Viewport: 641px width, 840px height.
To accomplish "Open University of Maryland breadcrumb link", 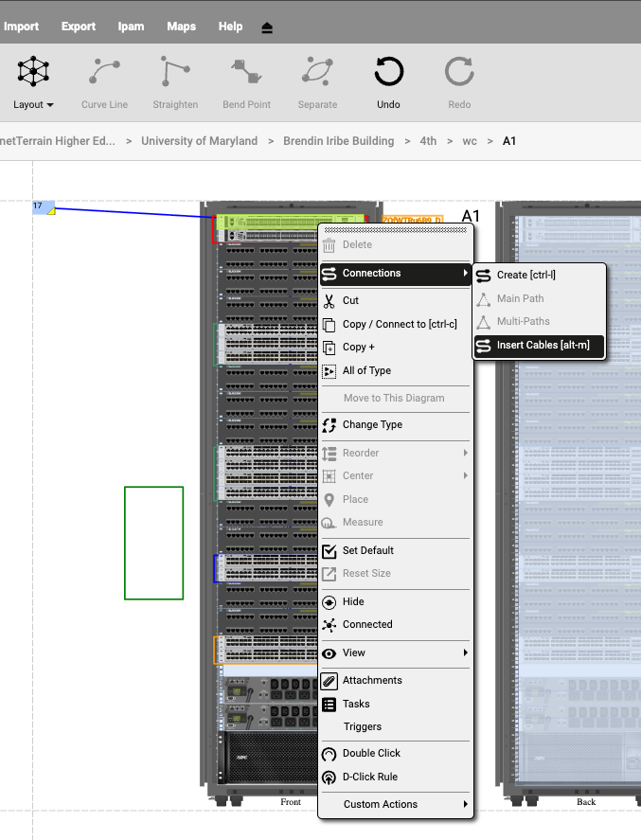I will coord(199,141).
